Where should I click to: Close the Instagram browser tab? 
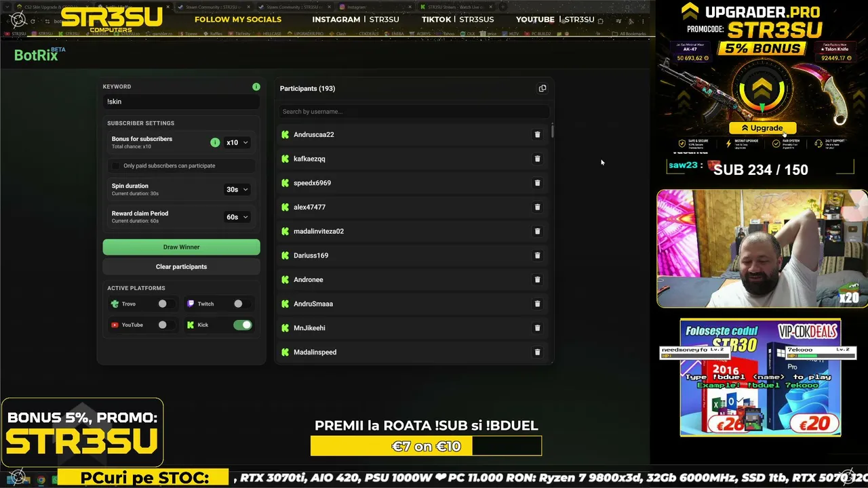410,7
